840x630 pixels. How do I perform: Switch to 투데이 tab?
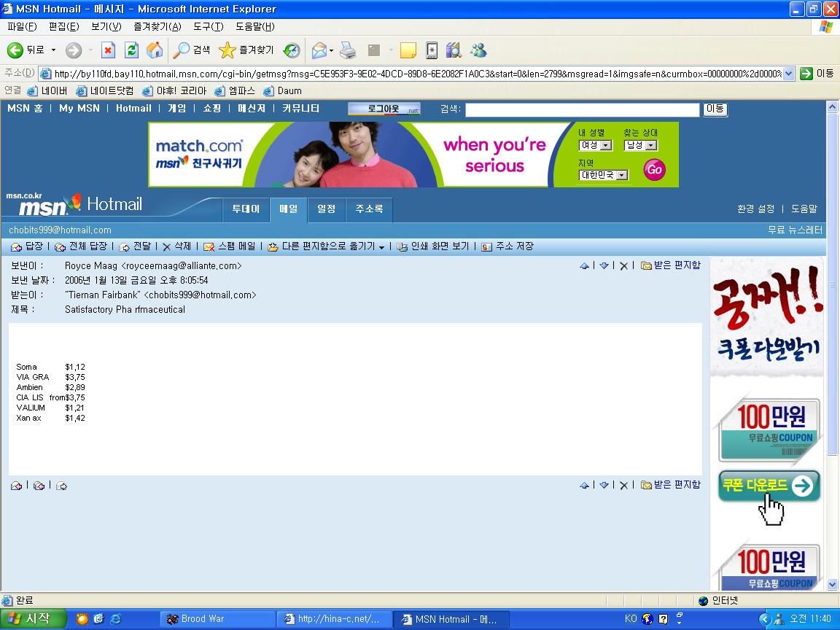[x=246, y=209]
